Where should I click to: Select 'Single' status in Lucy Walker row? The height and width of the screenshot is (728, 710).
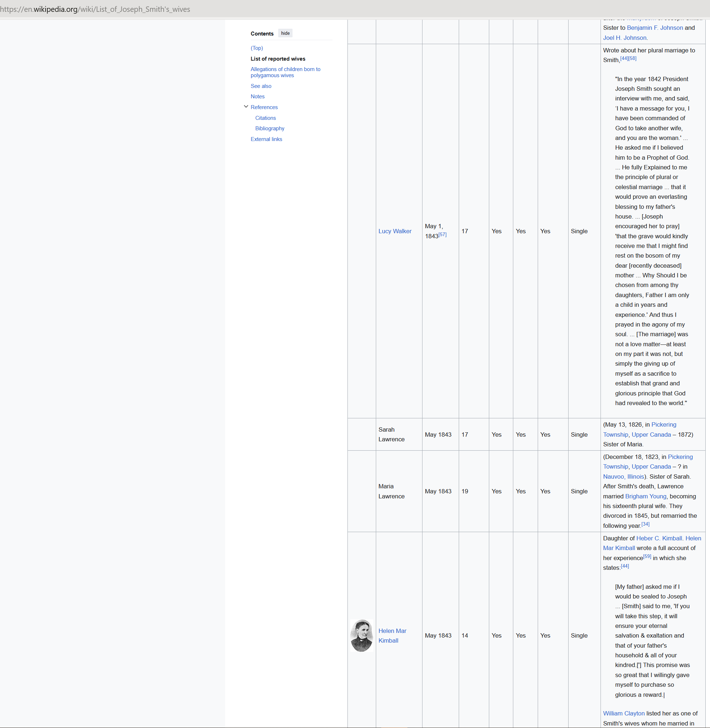579,231
